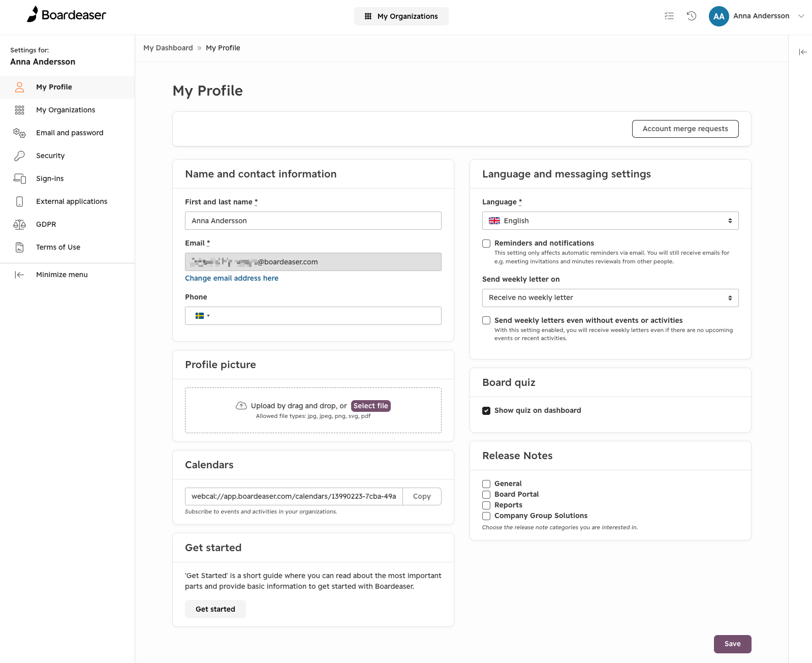Image resolution: width=812 pixels, height=663 pixels.
Task: Open My Organizations from the top bar
Action: pyautogui.click(x=401, y=16)
